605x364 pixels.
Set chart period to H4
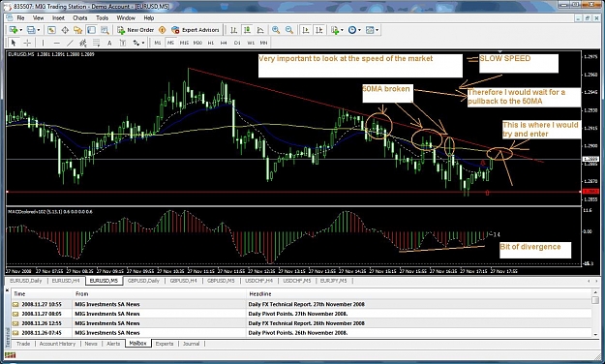tap(224, 43)
